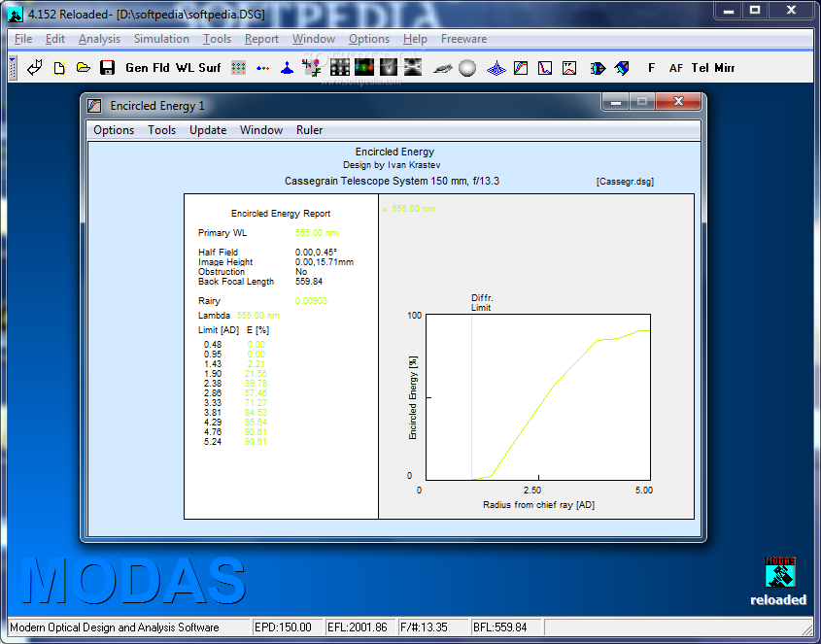Image resolution: width=821 pixels, height=644 pixels.
Task: Open the grid of star images icon
Action: 340,68
